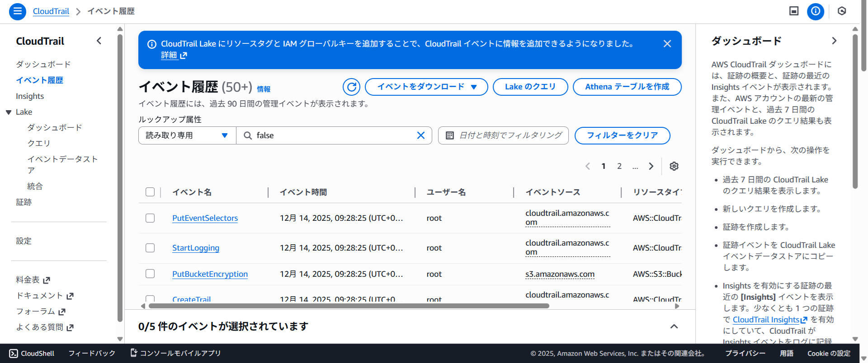Click the date and time filter field
The height and width of the screenshot is (363, 868).
(503, 135)
